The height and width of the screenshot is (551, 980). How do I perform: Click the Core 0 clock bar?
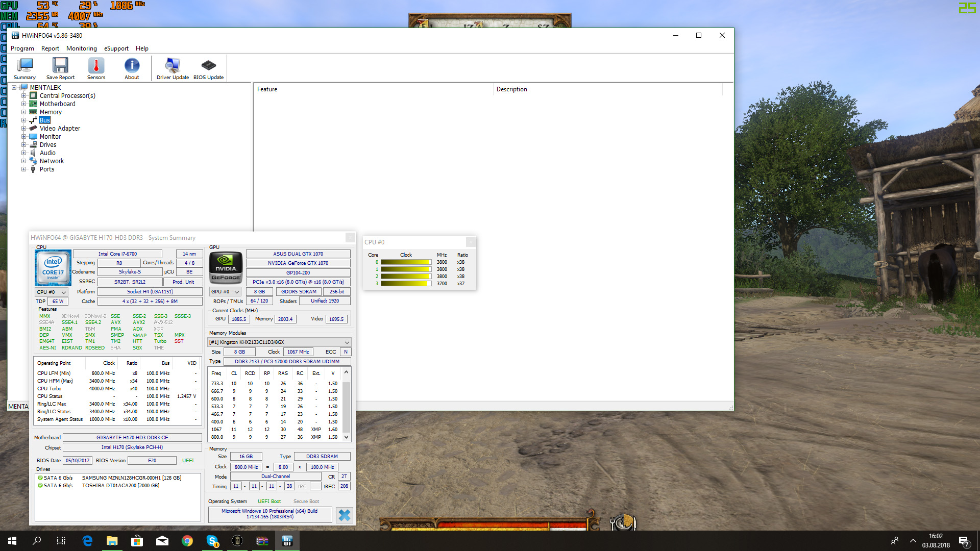pyautogui.click(x=406, y=262)
